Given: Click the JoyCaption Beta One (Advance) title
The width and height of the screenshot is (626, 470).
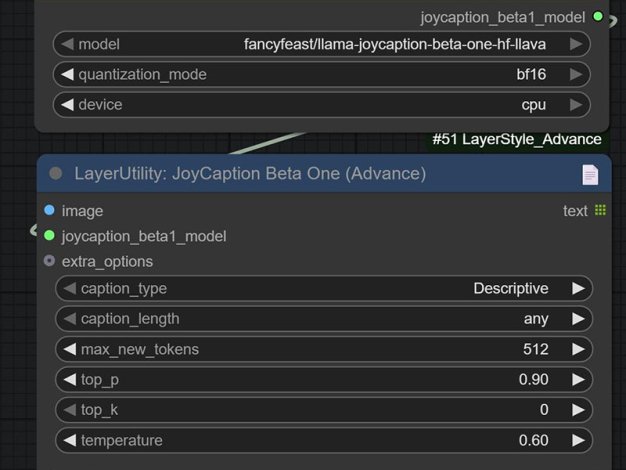Looking at the screenshot, I should tap(250, 174).
